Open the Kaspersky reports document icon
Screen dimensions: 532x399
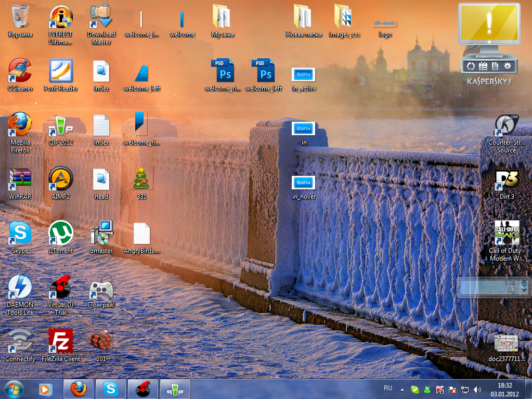click(495, 66)
